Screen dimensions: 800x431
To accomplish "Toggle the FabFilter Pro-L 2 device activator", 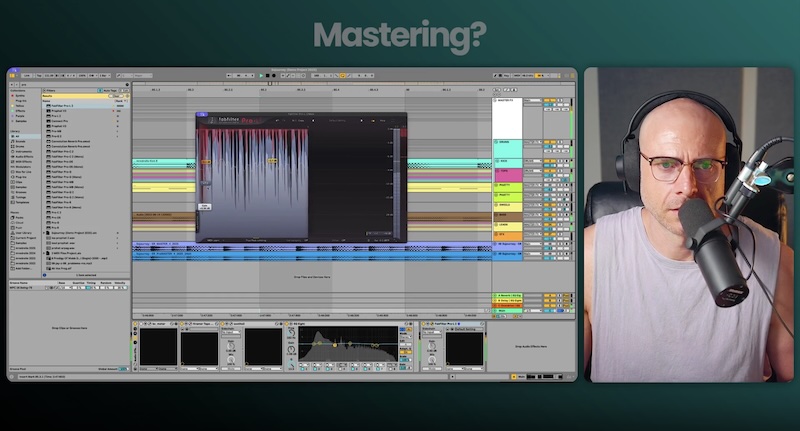I will [425, 324].
